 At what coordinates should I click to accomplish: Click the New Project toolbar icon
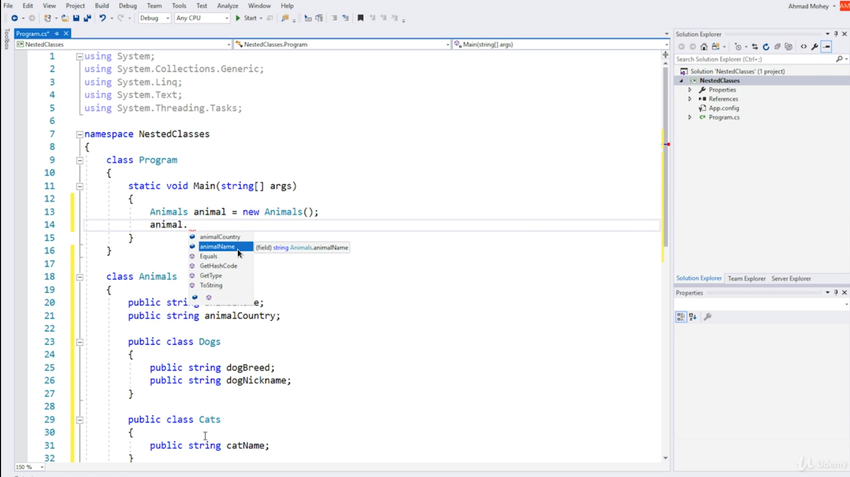pyautogui.click(x=48, y=18)
